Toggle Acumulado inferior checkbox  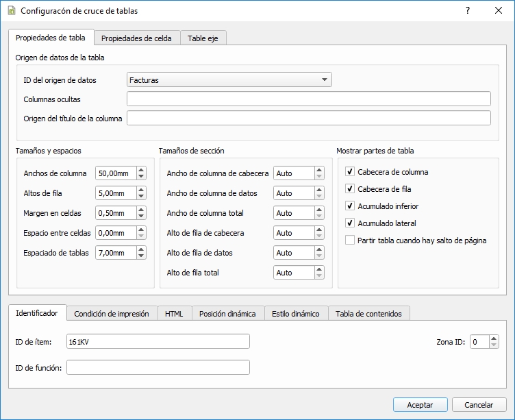pos(350,206)
